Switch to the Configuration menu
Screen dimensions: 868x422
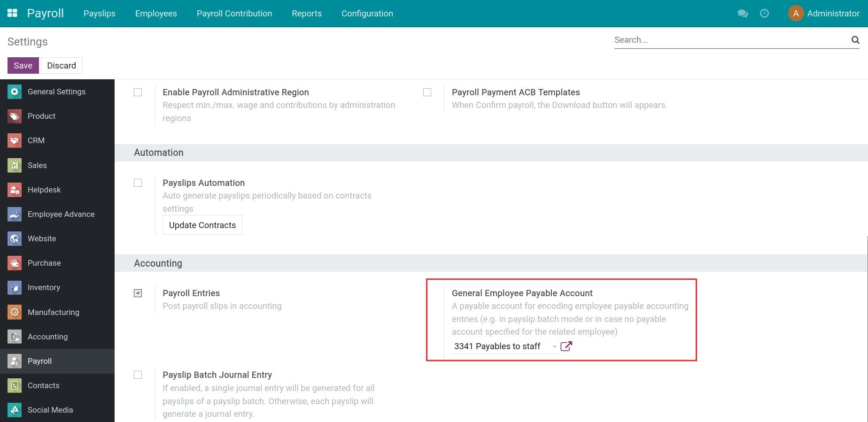pos(367,14)
